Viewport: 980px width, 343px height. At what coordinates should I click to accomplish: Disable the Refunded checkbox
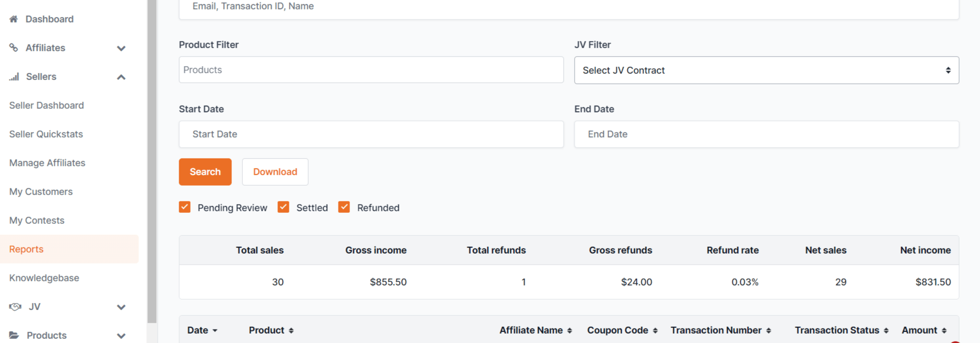click(x=344, y=207)
